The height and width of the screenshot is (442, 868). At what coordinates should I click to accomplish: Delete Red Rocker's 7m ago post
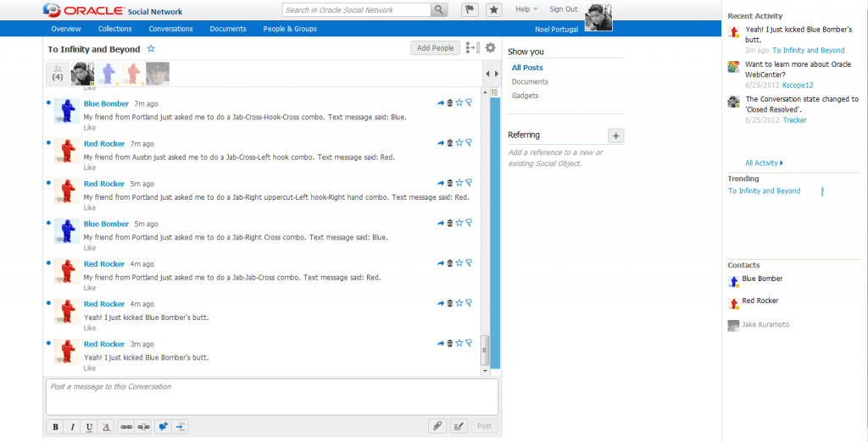[450, 143]
